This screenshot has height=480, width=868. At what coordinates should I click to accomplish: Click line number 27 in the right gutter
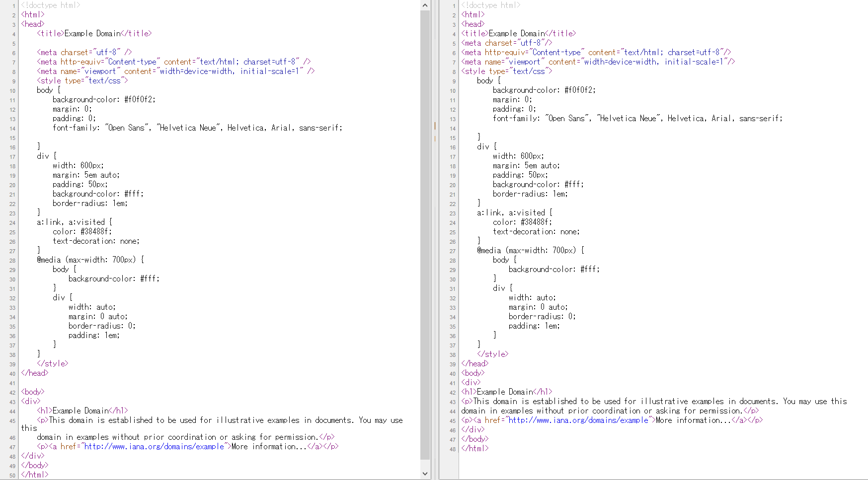[453, 251]
